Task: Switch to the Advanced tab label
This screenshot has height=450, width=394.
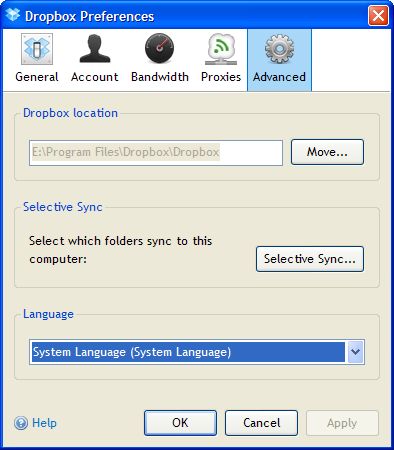Action: 279,77
